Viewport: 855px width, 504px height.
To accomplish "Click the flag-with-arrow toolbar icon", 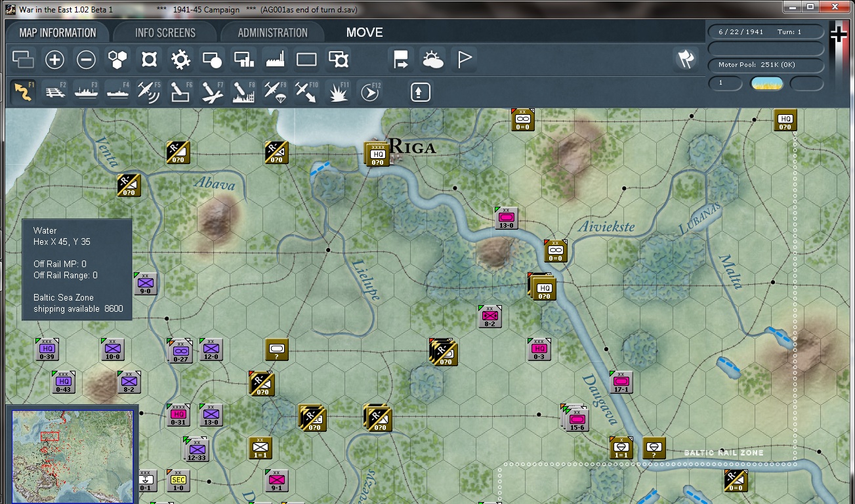I will pos(401,60).
